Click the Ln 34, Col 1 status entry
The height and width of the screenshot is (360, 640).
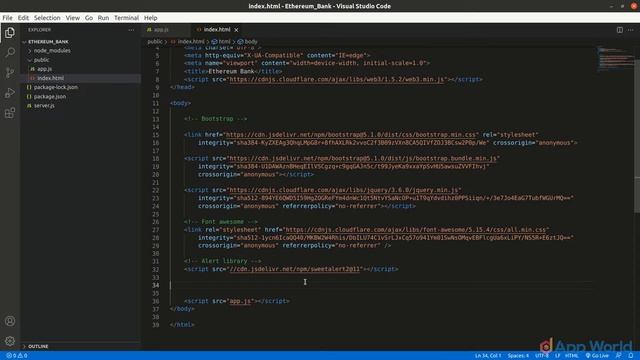coord(488,356)
